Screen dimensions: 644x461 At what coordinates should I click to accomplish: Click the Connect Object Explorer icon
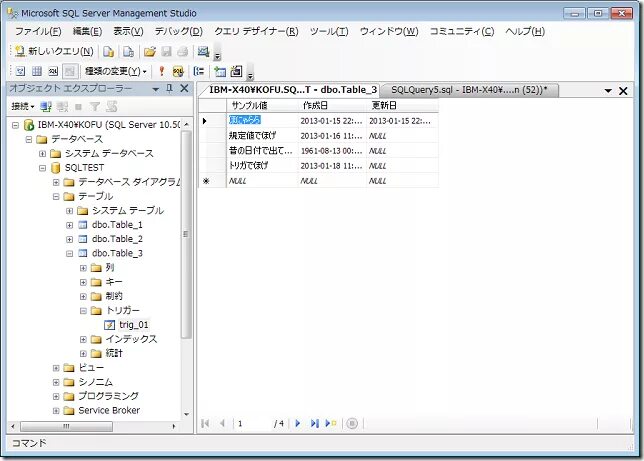[46, 107]
